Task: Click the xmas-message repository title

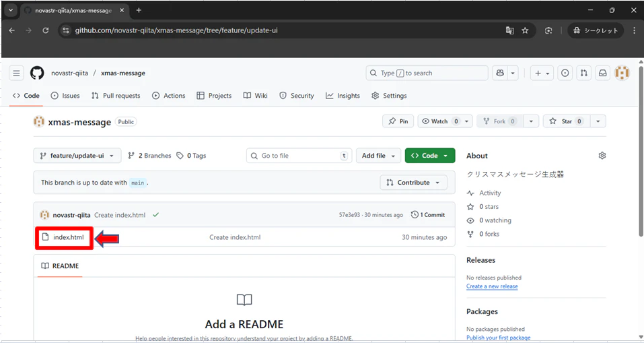Action: click(79, 122)
